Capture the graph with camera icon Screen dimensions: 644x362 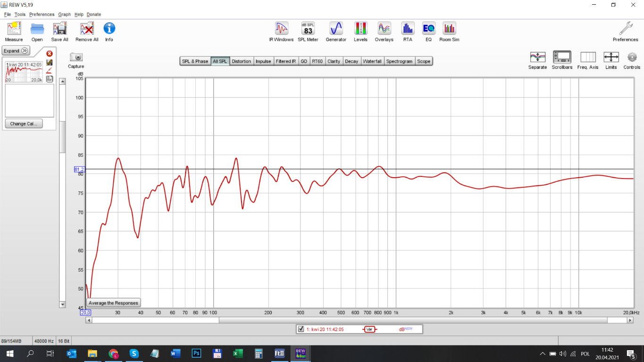76,57
